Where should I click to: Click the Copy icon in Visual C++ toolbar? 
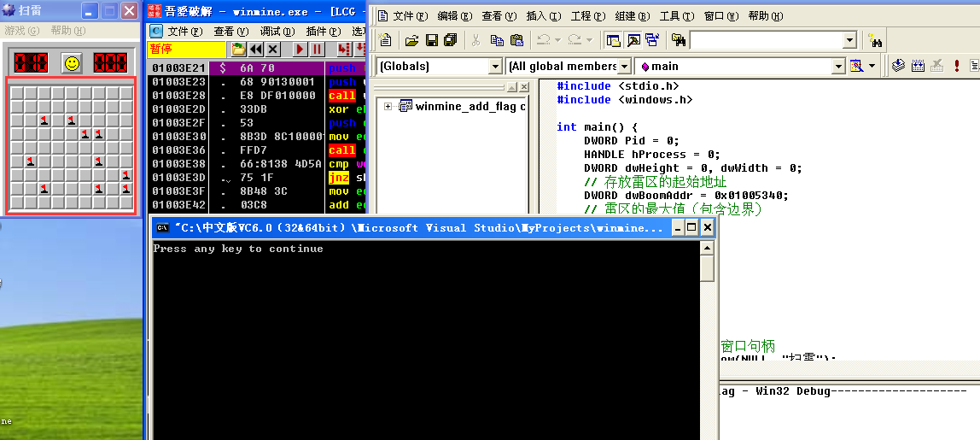(497, 40)
